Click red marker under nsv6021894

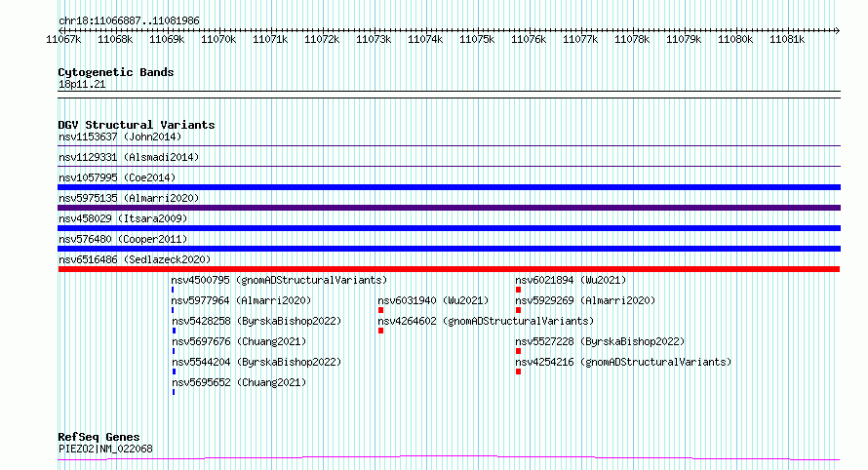pos(518,290)
